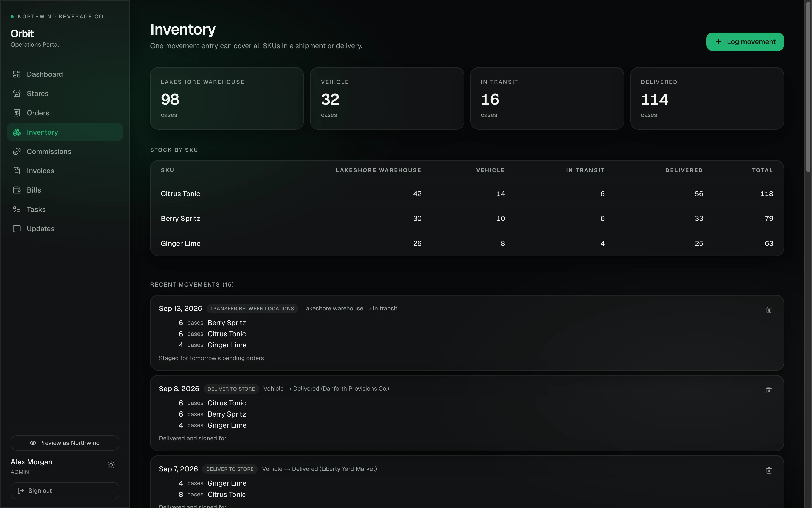The image size is (812, 508).
Task: Click Citrus Tonic total value 118
Action: pos(767,194)
